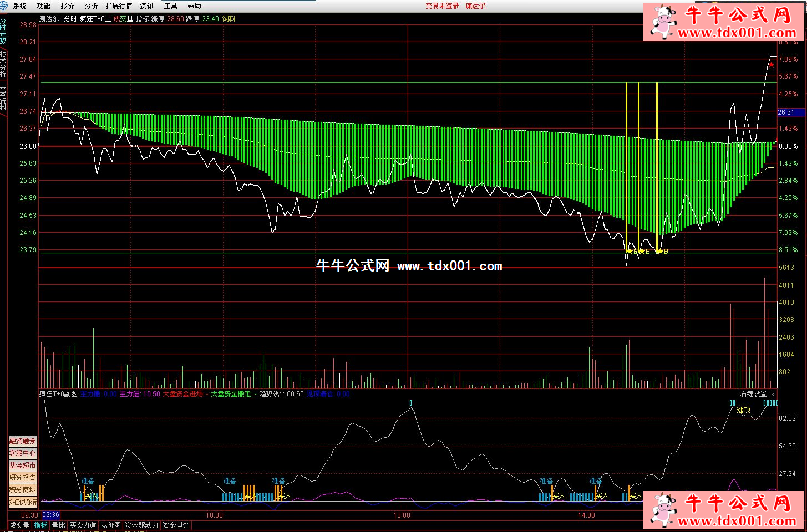The height and width of the screenshot is (532, 807).
Task: Click the 分时 label in chart header
Action: 70,19
